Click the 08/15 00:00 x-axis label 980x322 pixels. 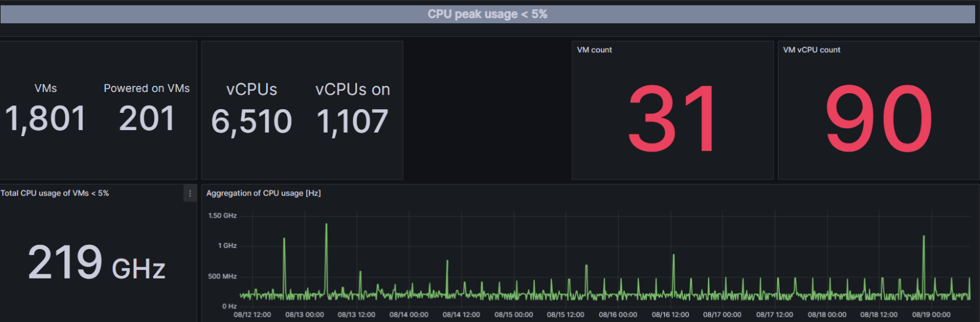point(514,315)
